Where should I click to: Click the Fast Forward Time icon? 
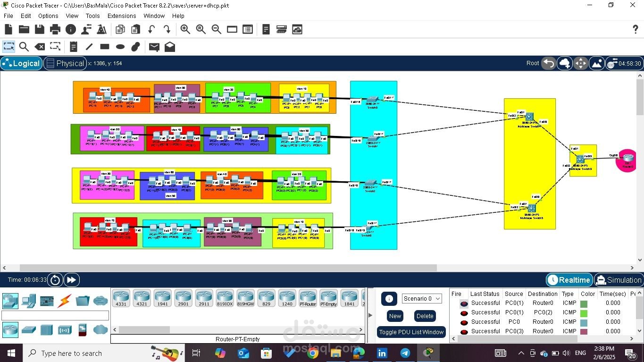71,279
